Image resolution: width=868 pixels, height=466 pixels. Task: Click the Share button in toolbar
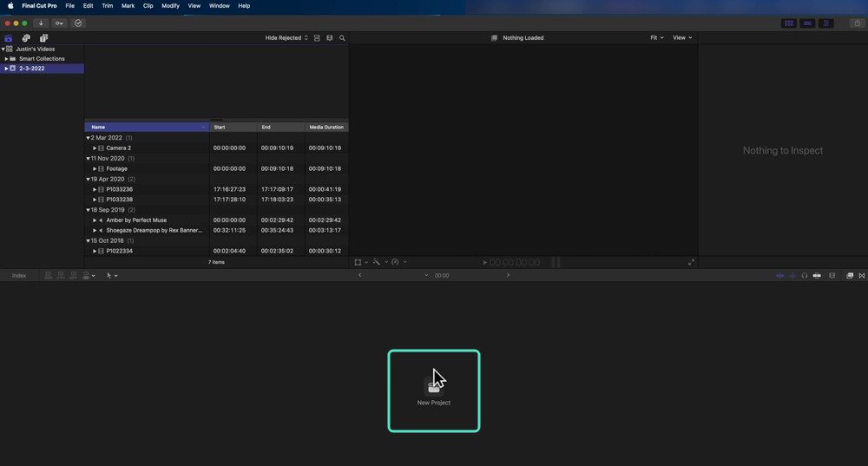(x=858, y=23)
